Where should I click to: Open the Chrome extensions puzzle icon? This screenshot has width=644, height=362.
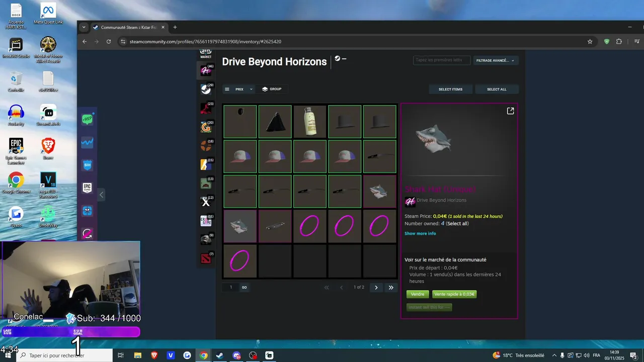pyautogui.click(x=619, y=41)
